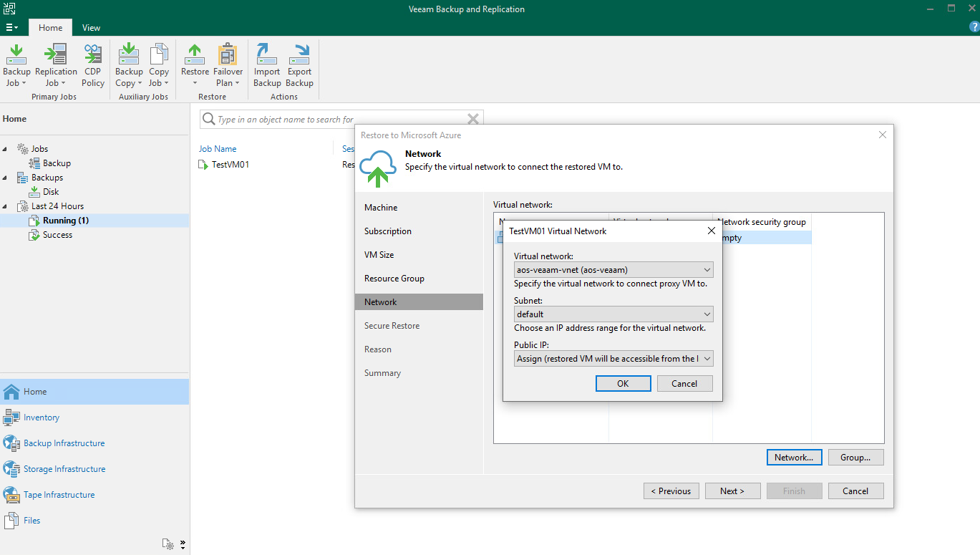Clear the search box with X icon
The width and height of the screenshot is (980, 555).
point(472,120)
